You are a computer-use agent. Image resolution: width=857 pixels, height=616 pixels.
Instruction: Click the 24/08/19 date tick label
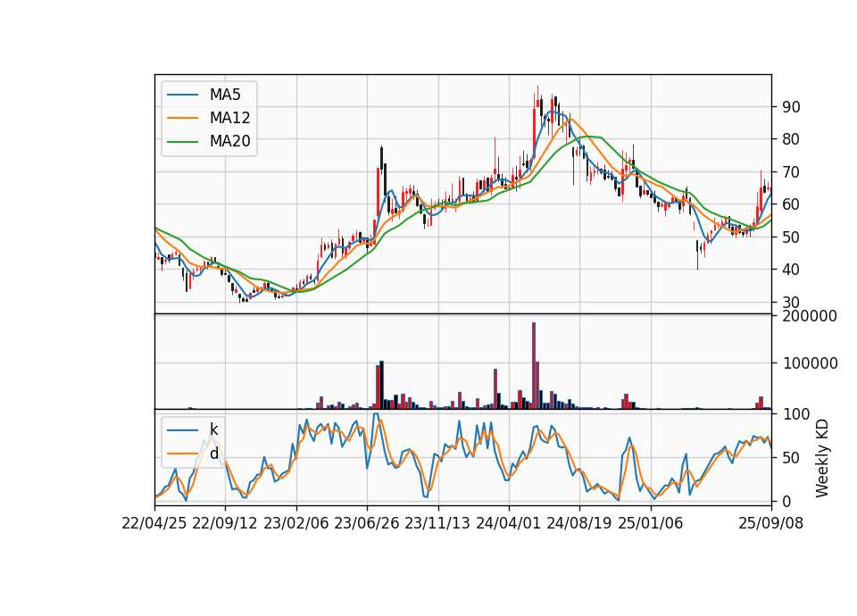[579, 523]
